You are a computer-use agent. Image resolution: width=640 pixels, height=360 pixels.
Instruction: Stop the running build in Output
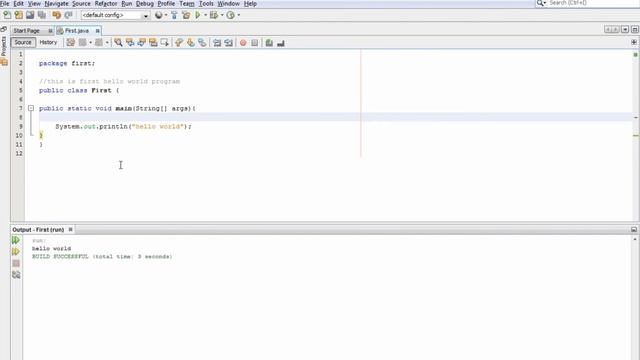16,263
